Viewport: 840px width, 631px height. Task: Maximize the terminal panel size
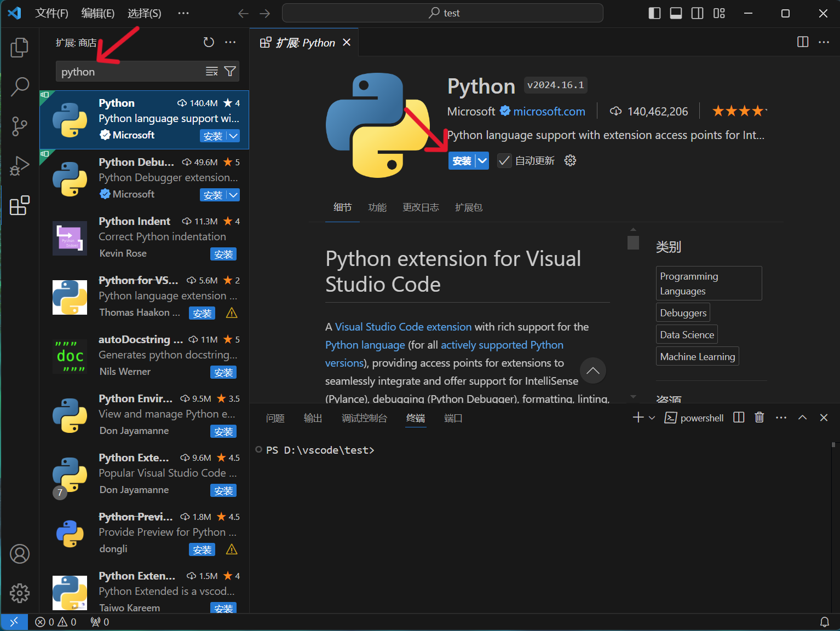pyautogui.click(x=802, y=418)
